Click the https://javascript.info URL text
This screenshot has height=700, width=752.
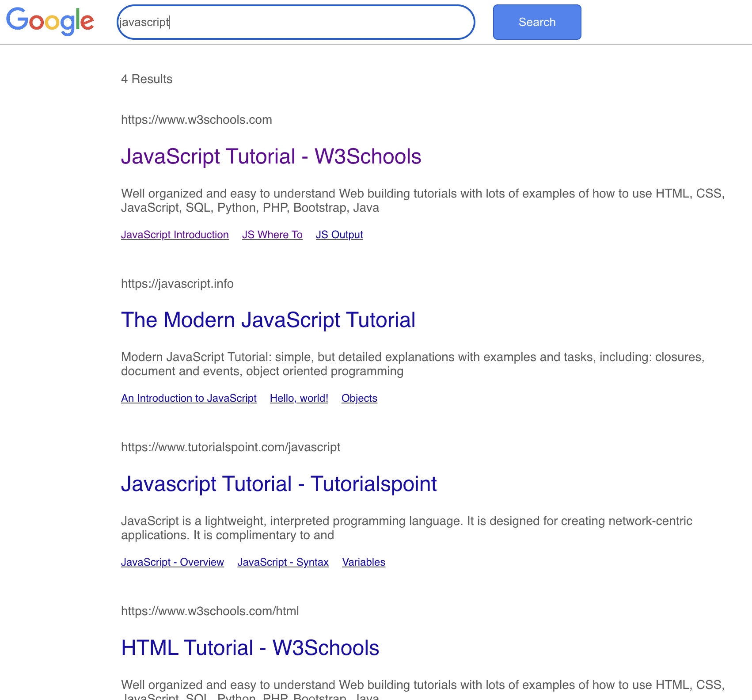[177, 284]
